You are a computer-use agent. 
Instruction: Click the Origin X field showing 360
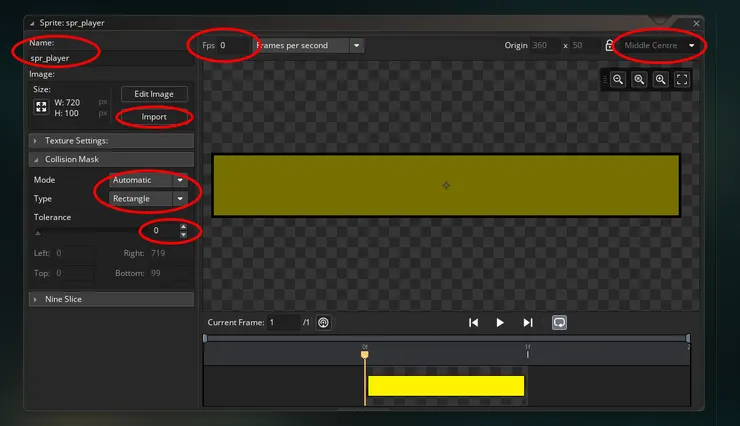point(545,45)
